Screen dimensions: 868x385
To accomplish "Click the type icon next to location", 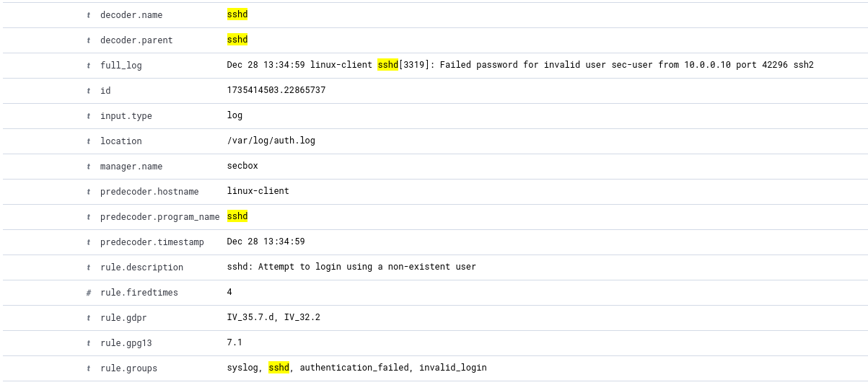I will 89,141.
